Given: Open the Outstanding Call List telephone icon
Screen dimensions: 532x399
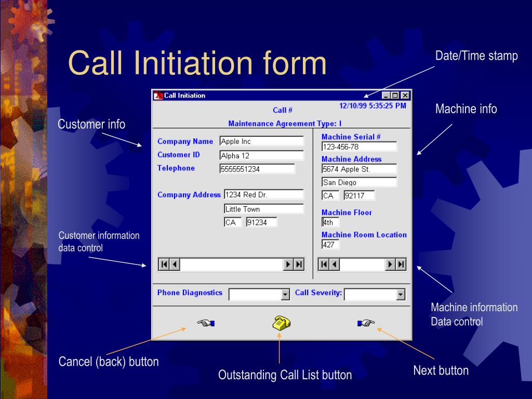Looking at the screenshot, I should pyautogui.click(x=281, y=323).
